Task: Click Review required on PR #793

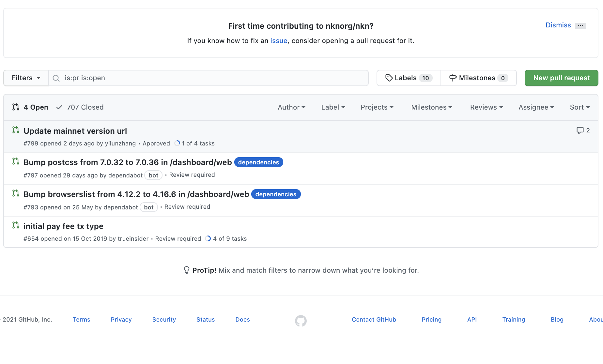Action: tap(187, 207)
